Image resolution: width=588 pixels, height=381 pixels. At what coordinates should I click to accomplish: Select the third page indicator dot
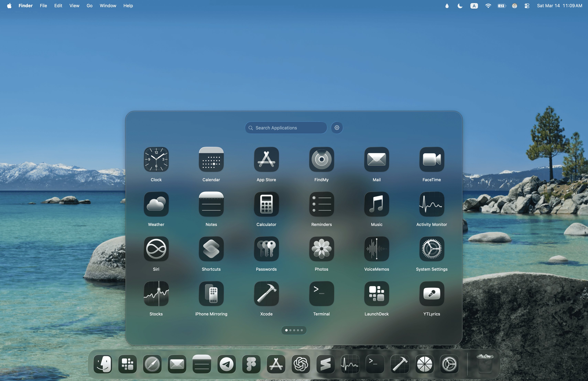(x=294, y=330)
